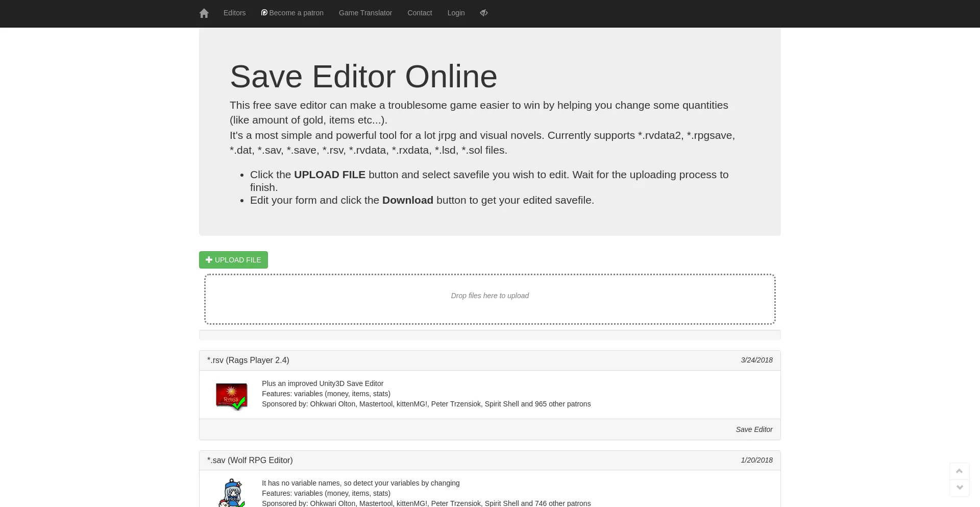Click the eye-slash icon in navbar

tap(484, 13)
